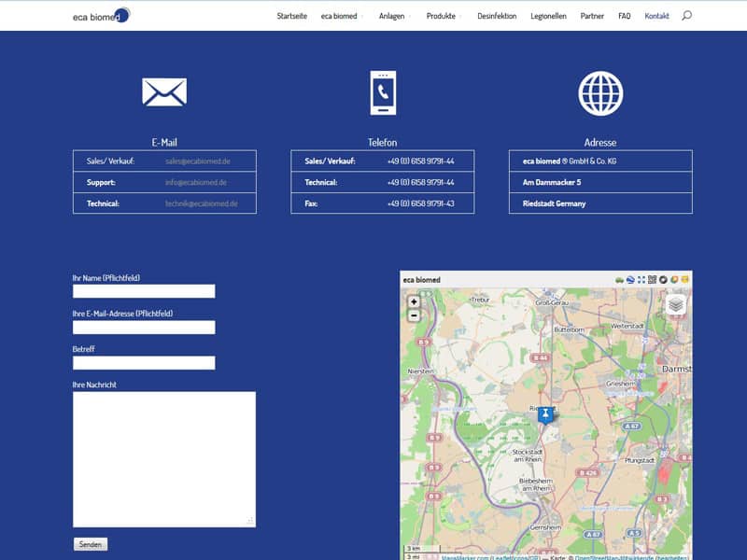Open fullscreen map icon
The height and width of the screenshot is (560, 747).
(x=641, y=280)
